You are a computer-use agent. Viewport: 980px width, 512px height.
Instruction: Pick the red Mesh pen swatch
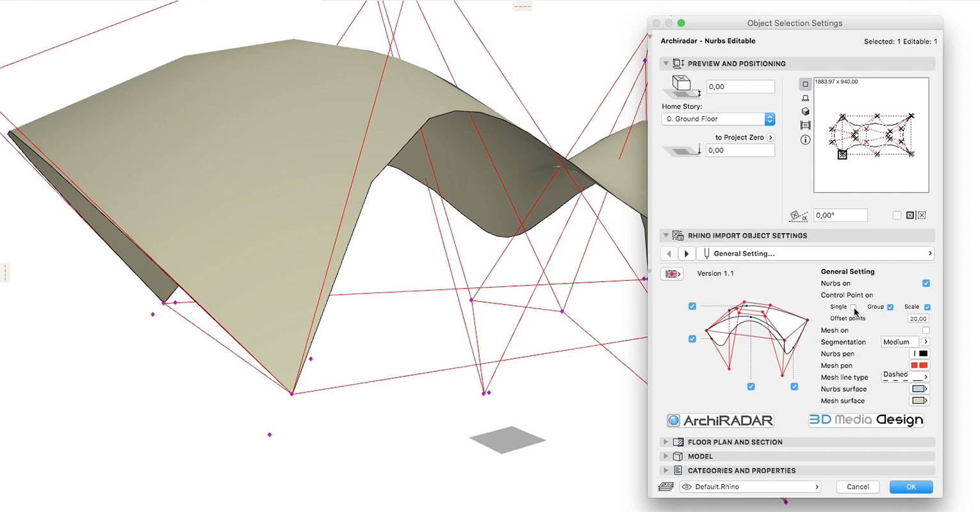coord(920,365)
